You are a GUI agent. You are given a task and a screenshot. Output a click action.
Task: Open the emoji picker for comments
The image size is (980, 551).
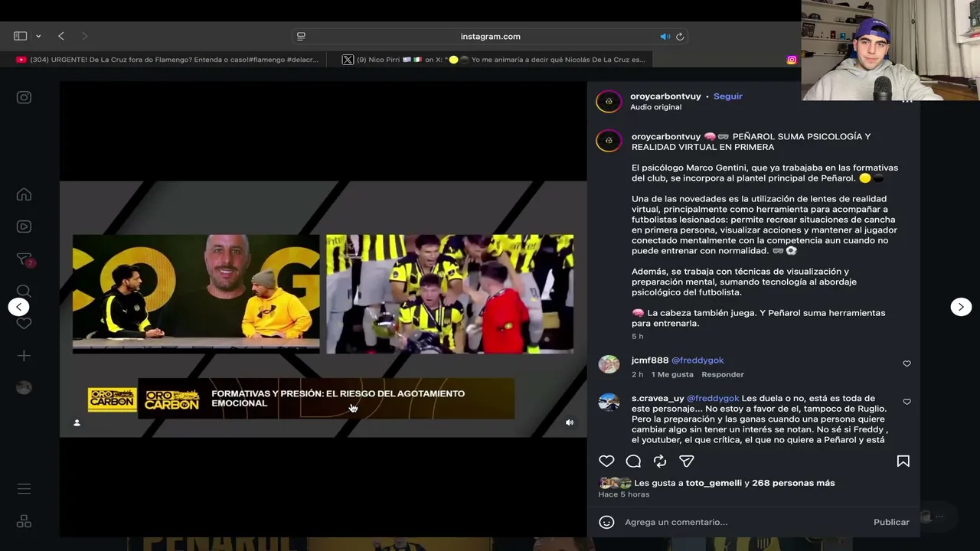pos(606,522)
